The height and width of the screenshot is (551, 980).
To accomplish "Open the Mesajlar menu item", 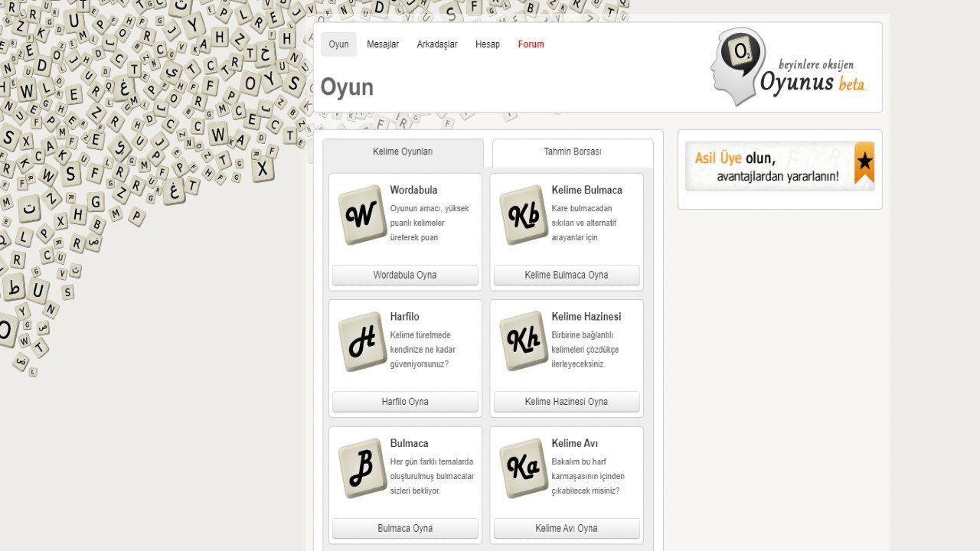I will (383, 44).
